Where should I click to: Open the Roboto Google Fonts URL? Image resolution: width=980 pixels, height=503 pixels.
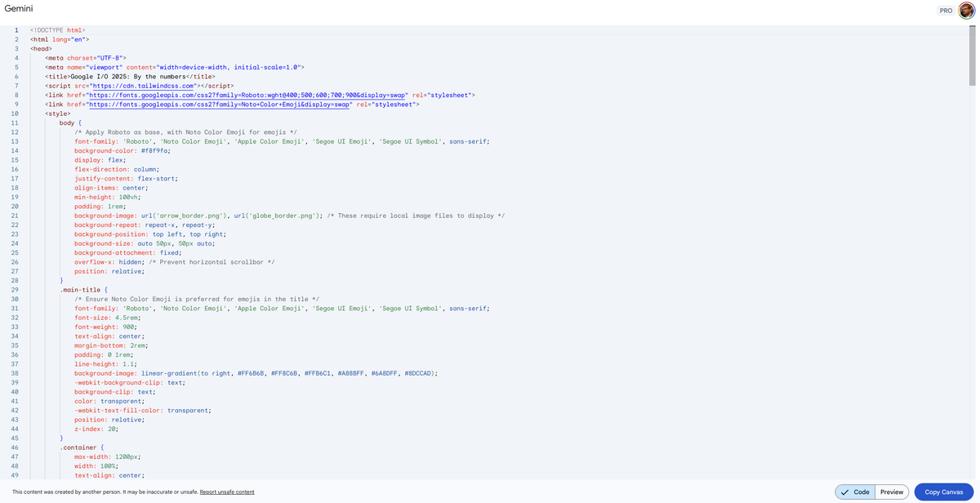248,95
